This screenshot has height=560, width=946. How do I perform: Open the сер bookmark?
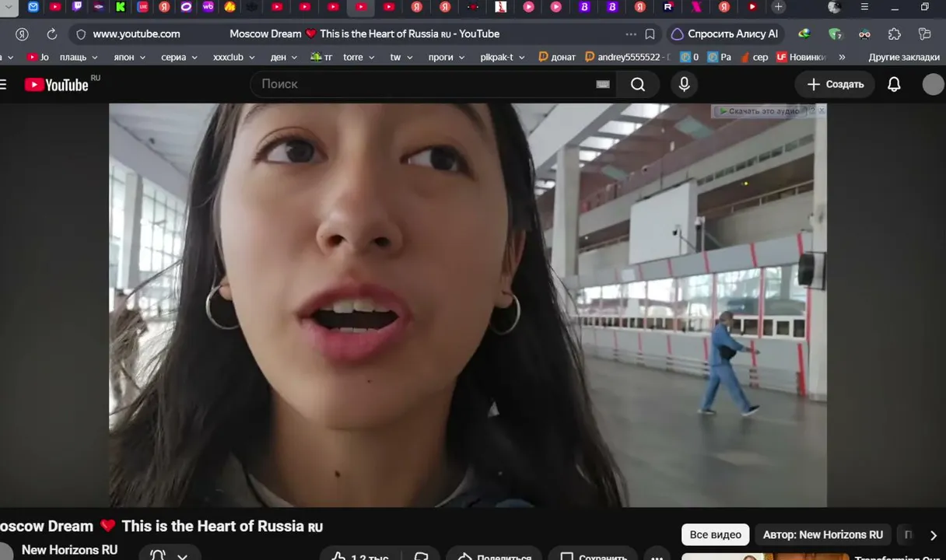point(754,58)
